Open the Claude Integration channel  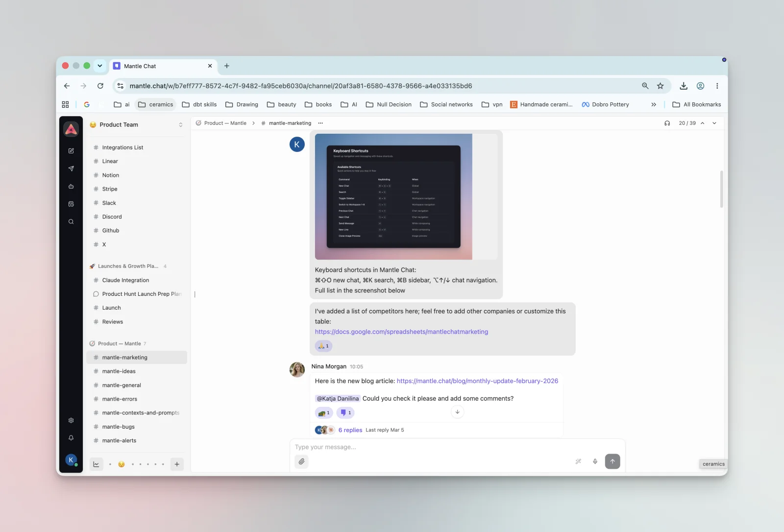[137, 280]
